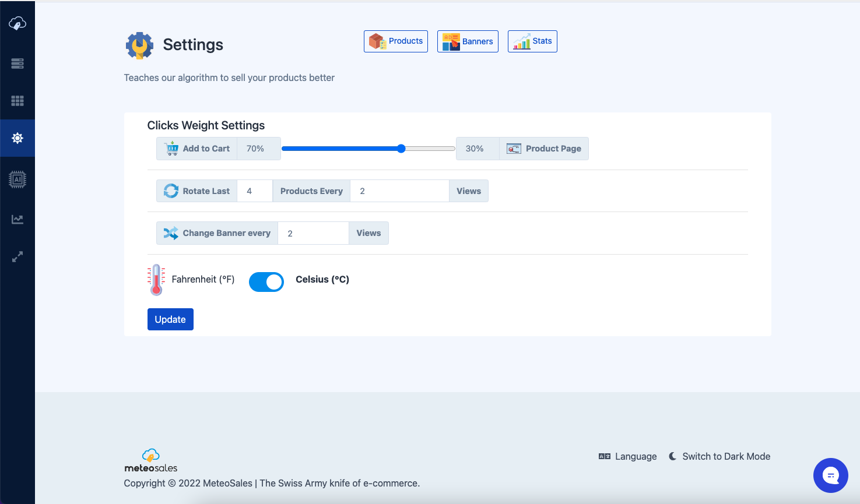Click the MeteoSales footer logo

tap(150, 461)
